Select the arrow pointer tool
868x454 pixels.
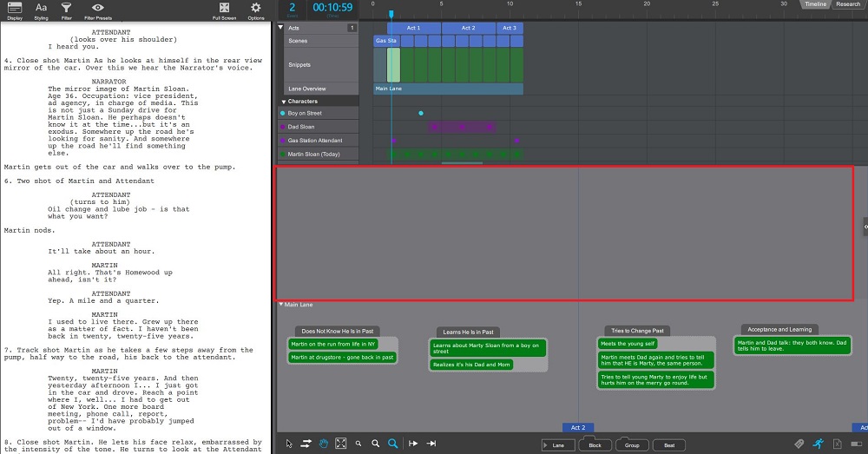pyautogui.click(x=289, y=444)
